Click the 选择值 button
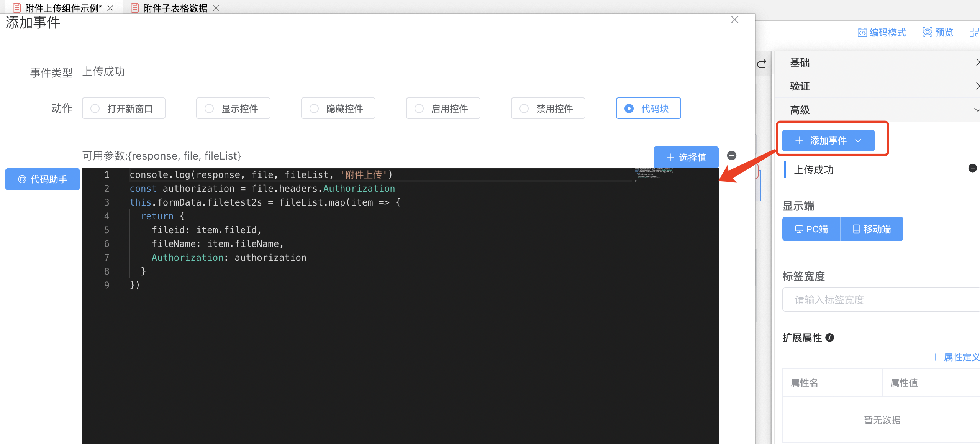 click(686, 158)
